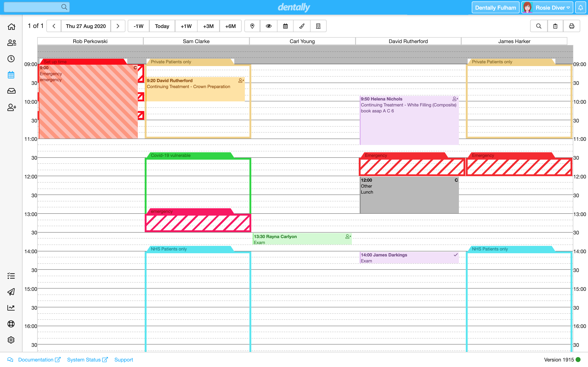Toggle the building view icon
588x367 pixels.
pyautogui.click(x=318, y=26)
